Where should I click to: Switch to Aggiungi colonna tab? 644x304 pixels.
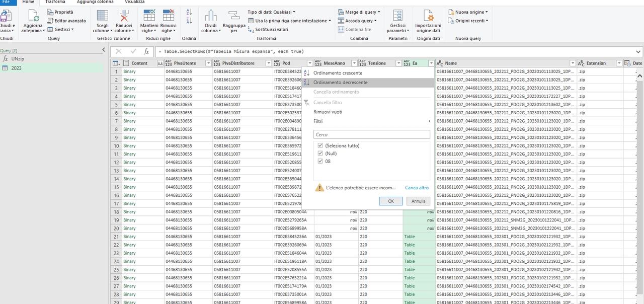coord(95,3)
